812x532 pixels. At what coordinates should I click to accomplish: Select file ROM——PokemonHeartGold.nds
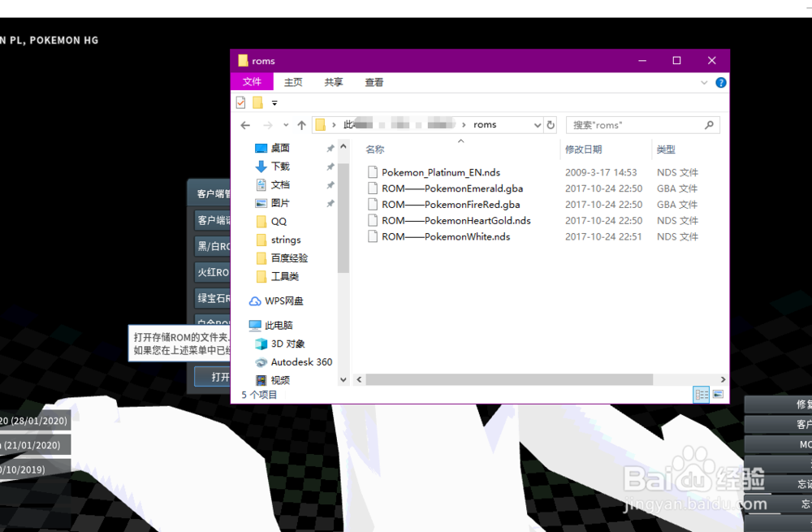[456, 221]
